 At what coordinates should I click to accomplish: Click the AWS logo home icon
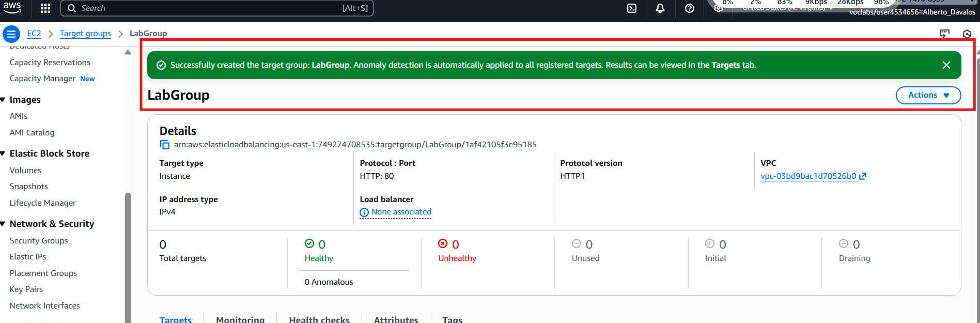(x=12, y=7)
